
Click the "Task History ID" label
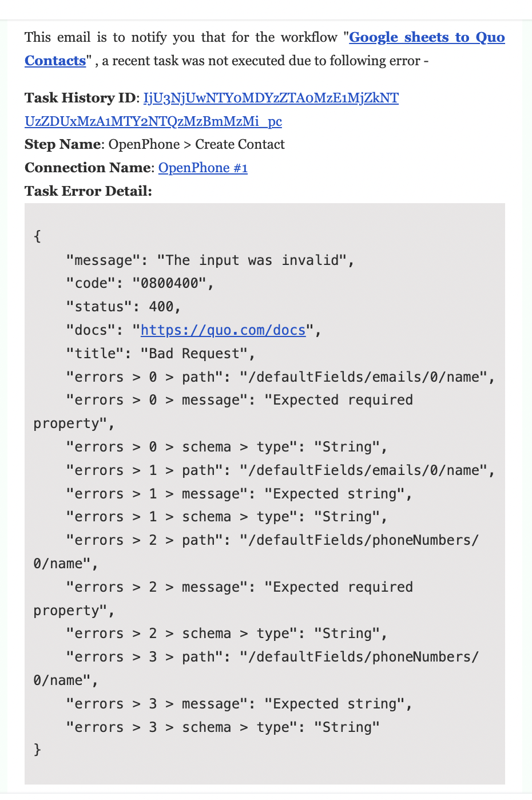tap(80, 98)
